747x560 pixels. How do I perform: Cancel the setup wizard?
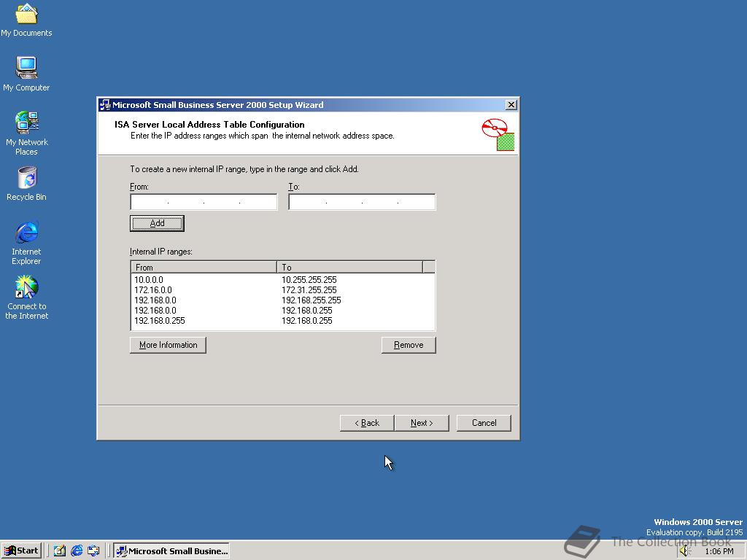484,423
